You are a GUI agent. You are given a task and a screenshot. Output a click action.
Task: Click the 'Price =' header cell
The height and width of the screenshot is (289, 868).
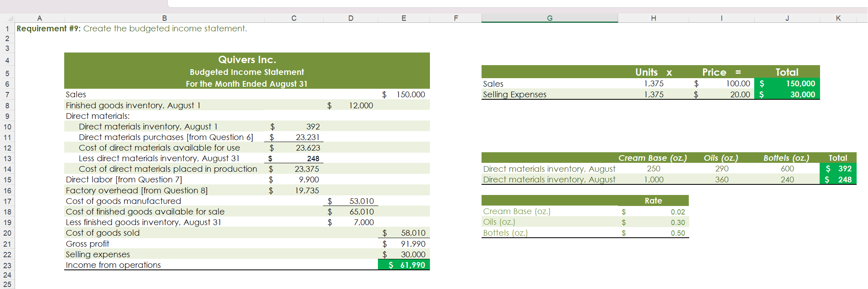click(x=721, y=72)
